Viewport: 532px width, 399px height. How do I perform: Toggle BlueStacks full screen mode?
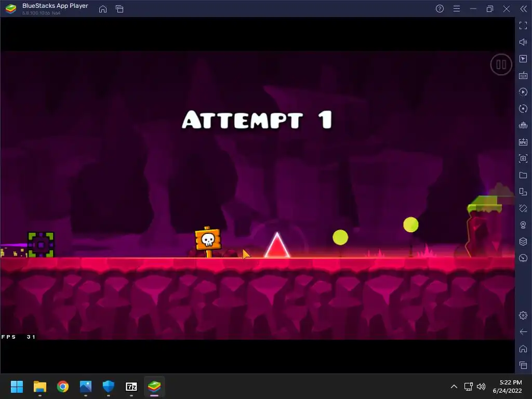tap(523, 25)
